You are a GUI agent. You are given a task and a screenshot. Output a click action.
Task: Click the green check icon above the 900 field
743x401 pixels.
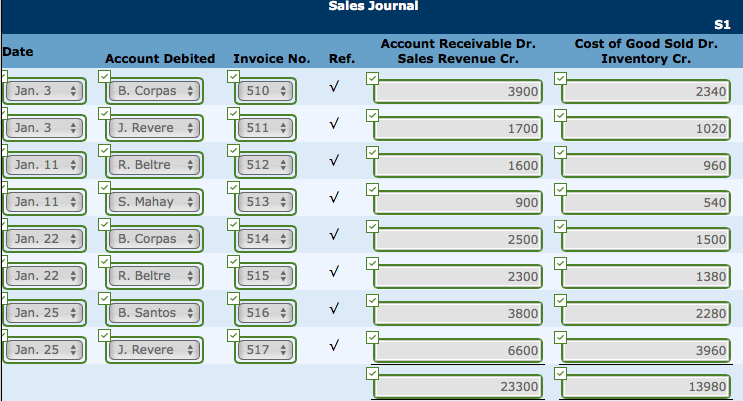coord(372,189)
